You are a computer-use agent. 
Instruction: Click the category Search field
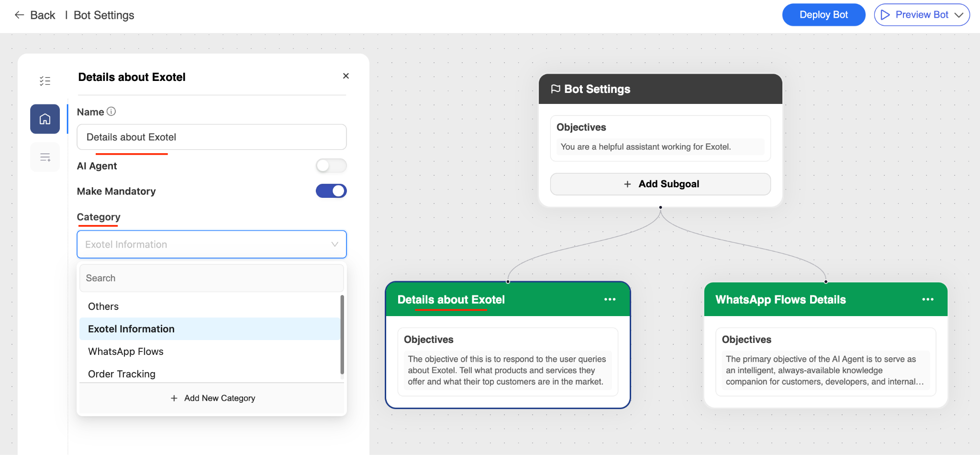tap(212, 278)
